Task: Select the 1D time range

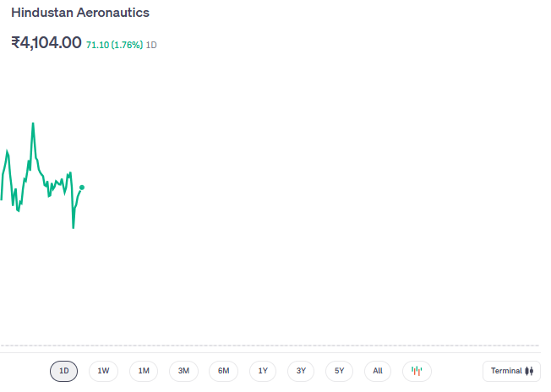Action: (x=64, y=371)
